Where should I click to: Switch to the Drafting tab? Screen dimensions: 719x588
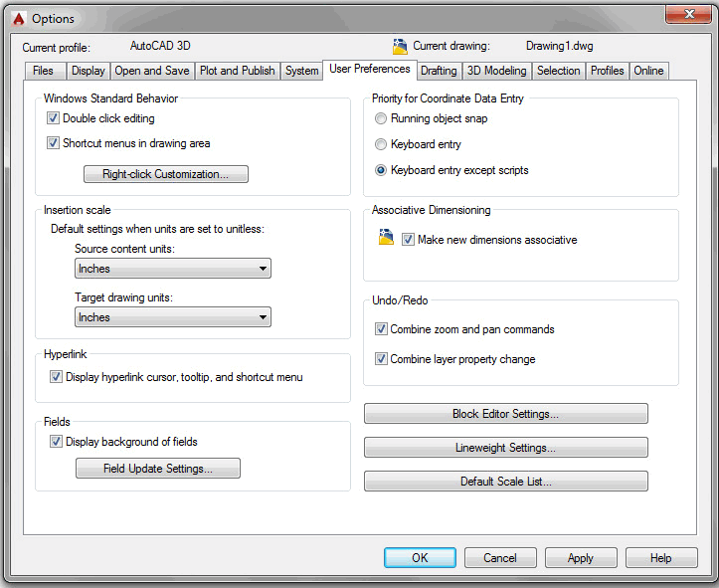pos(439,71)
